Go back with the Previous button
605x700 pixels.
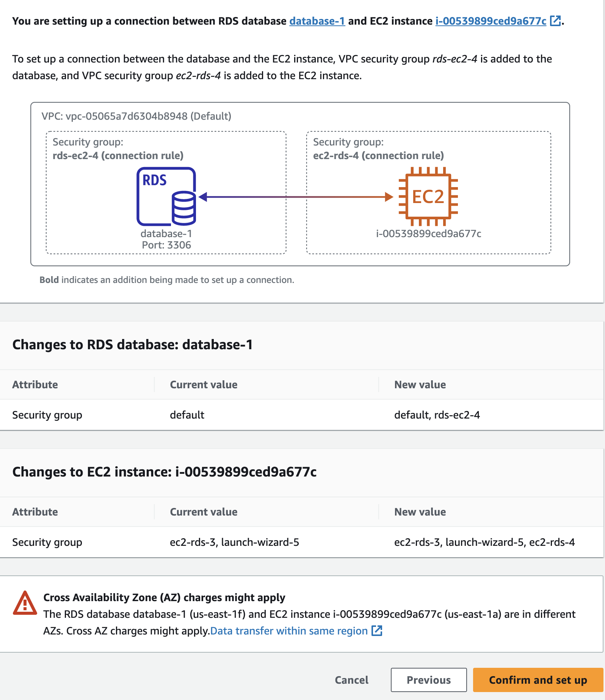click(x=429, y=680)
